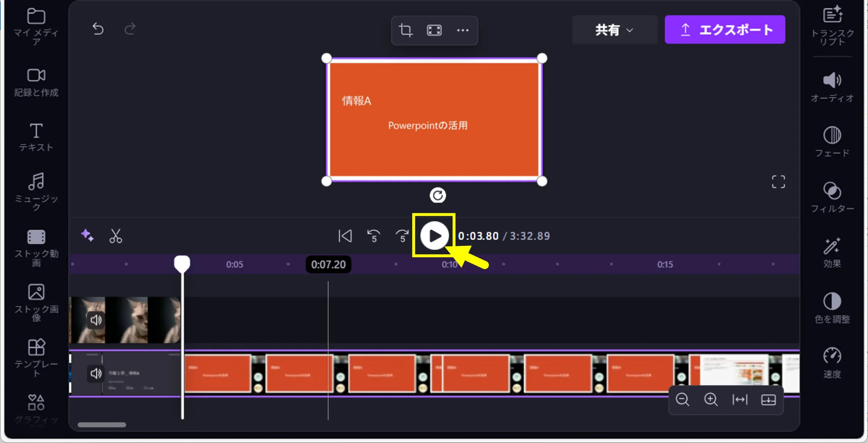Click the rotate handle below preview
This screenshot has height=443, width=868.
438,195
